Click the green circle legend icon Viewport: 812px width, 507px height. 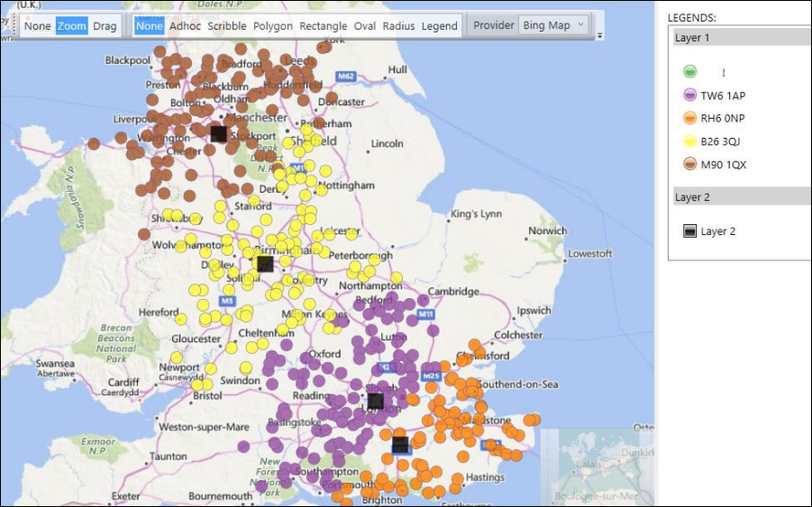689,71
